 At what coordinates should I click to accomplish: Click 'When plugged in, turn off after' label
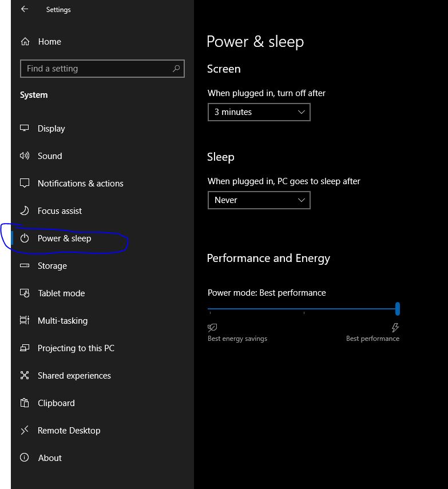(267, 93)
